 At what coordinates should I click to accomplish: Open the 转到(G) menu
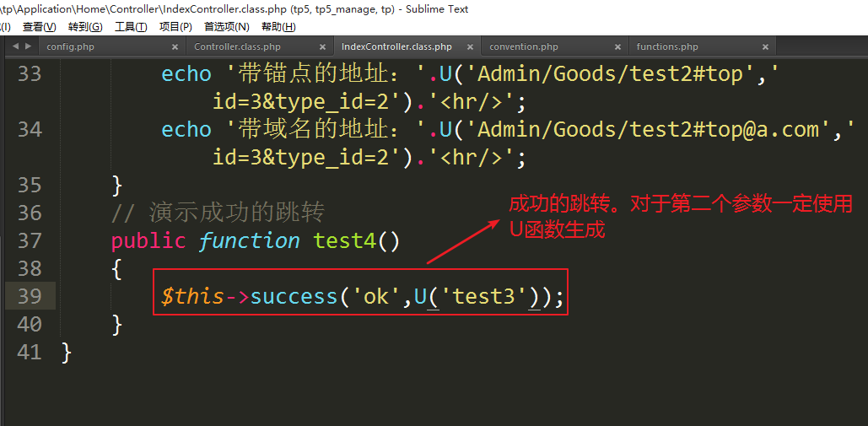(84, 27)
